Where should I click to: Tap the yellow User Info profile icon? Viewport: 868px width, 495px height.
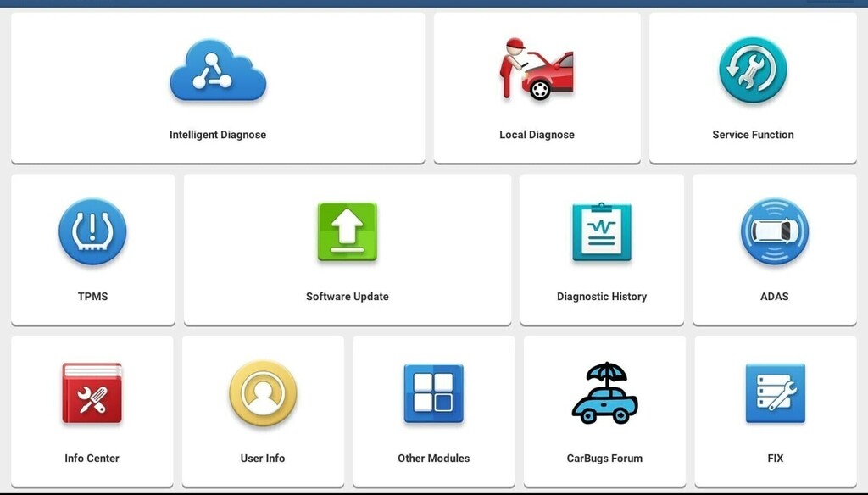263,393
